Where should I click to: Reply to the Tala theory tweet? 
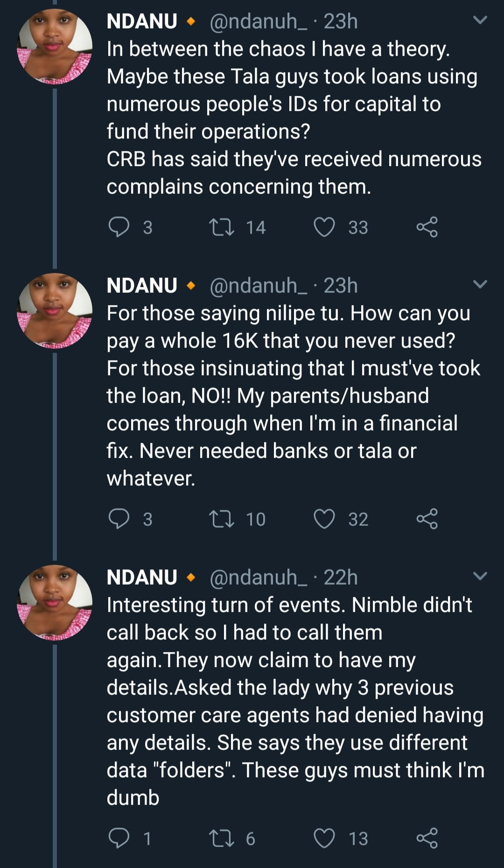(x=119, y=227)
